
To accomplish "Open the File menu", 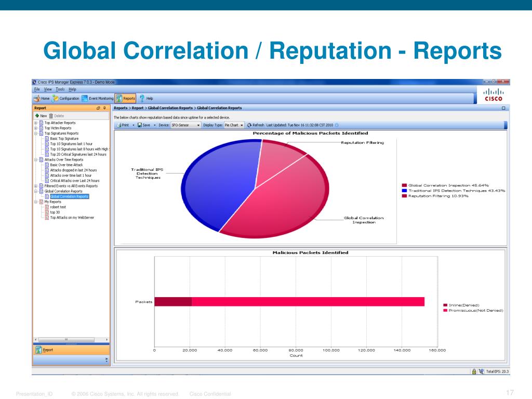I will click(37, 89).
